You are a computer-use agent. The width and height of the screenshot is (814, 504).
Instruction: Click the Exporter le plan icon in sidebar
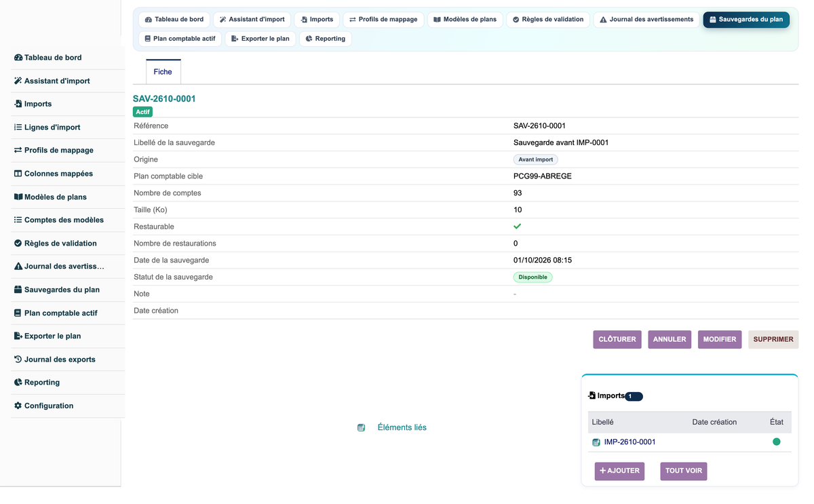tap(18, 336)
